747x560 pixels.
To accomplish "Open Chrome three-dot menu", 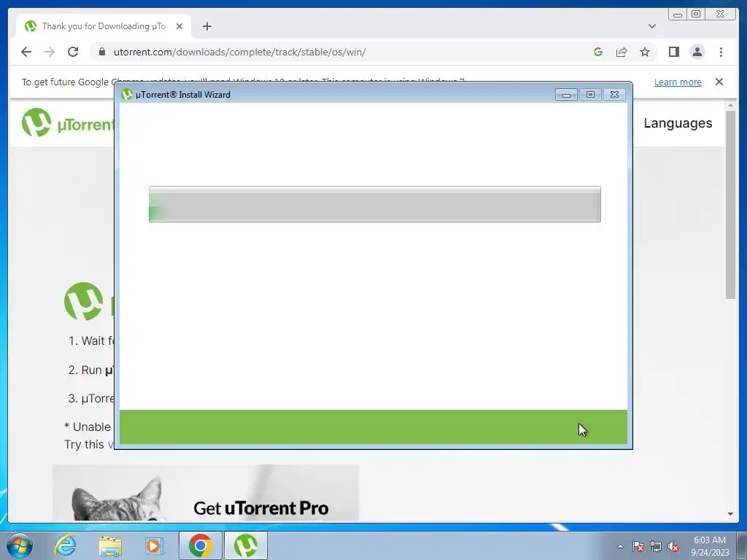I will pyautogui.click(x=721, y=52).
